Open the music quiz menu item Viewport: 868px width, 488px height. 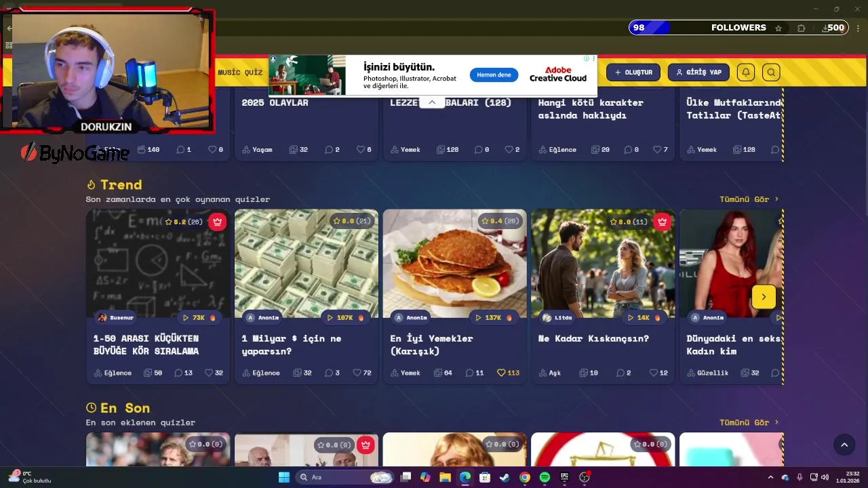pos(240,73)
